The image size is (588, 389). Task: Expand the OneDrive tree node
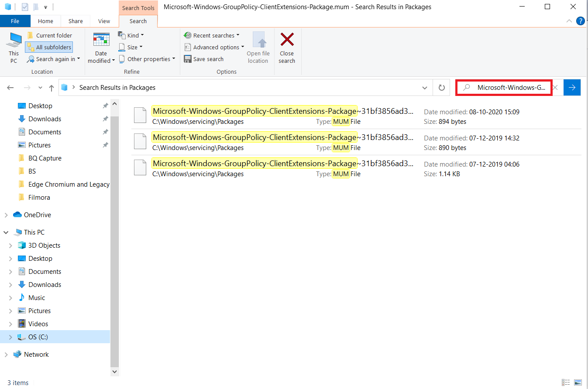pos(6,215)
